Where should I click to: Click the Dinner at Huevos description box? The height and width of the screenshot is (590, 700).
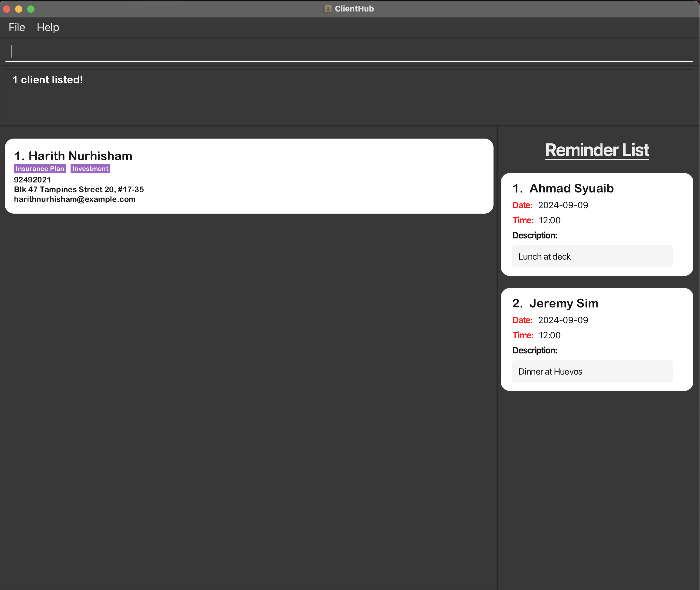click(x=592, y=371)
